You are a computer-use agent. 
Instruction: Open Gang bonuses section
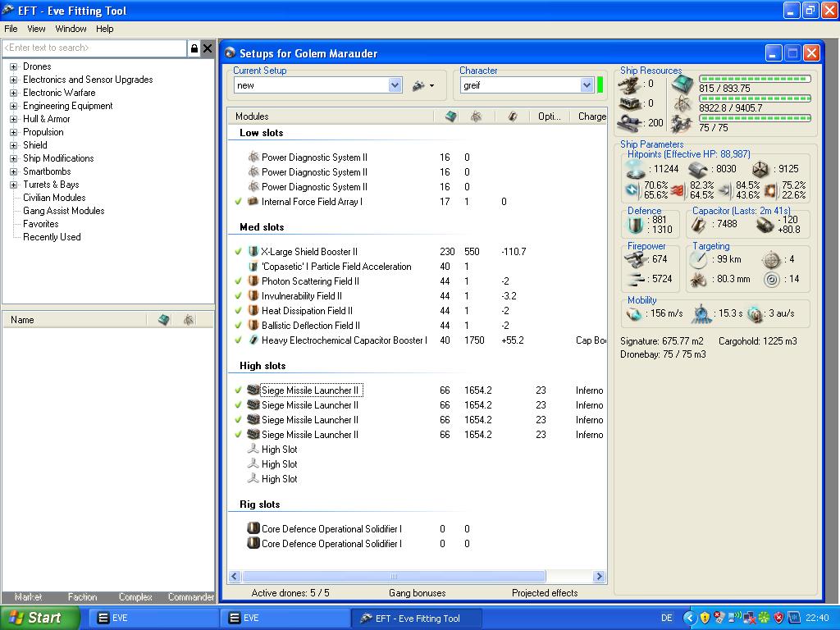pos(417,593)
